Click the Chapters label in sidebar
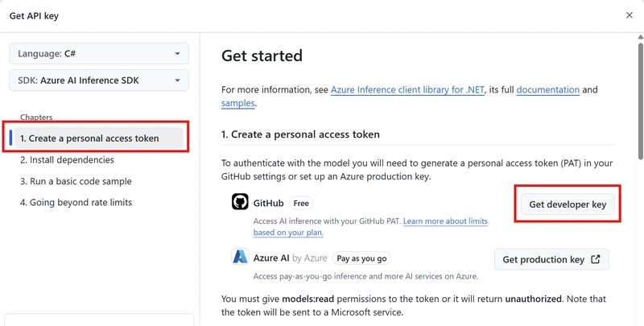Viewport: 644px width, 326px height. tap(36, 117)
